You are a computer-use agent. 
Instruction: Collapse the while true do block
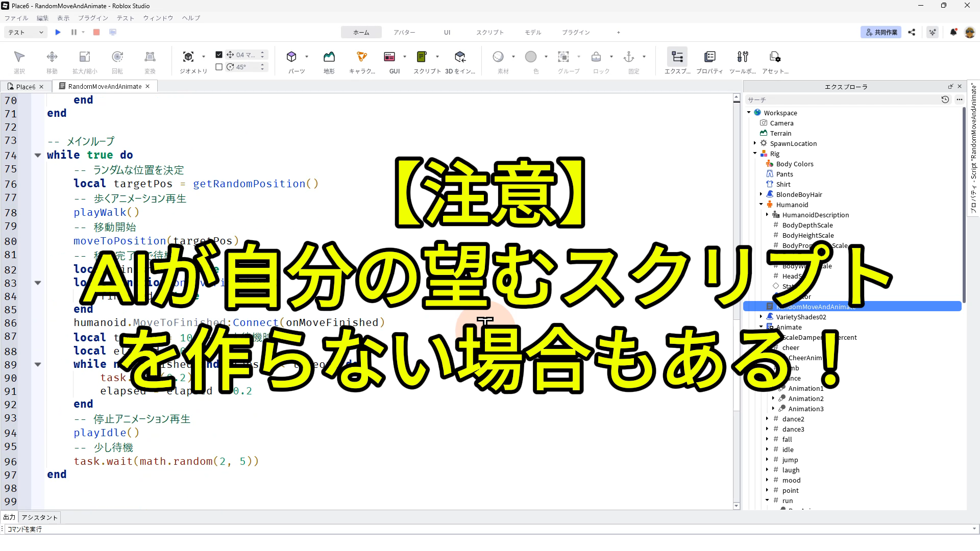coord(38,155)
